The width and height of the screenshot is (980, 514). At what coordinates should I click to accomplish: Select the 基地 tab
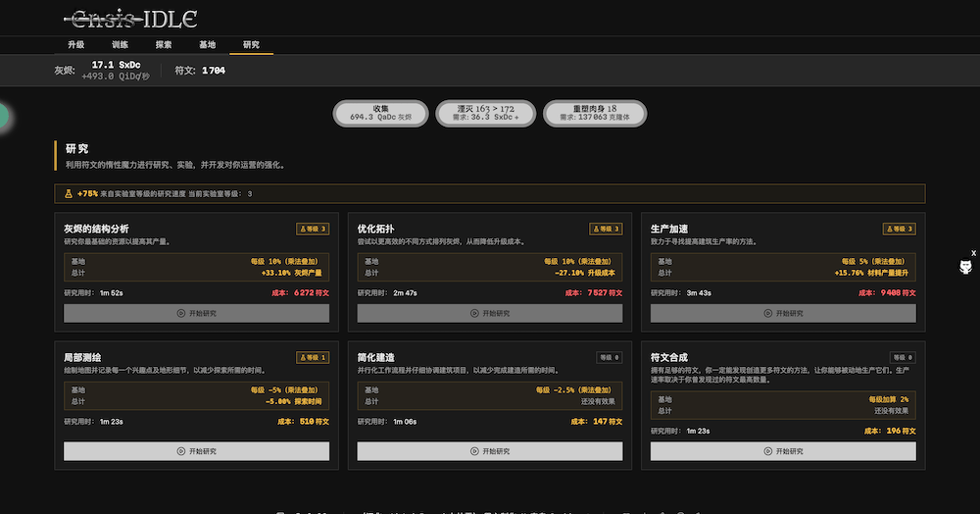coord(207,45)
